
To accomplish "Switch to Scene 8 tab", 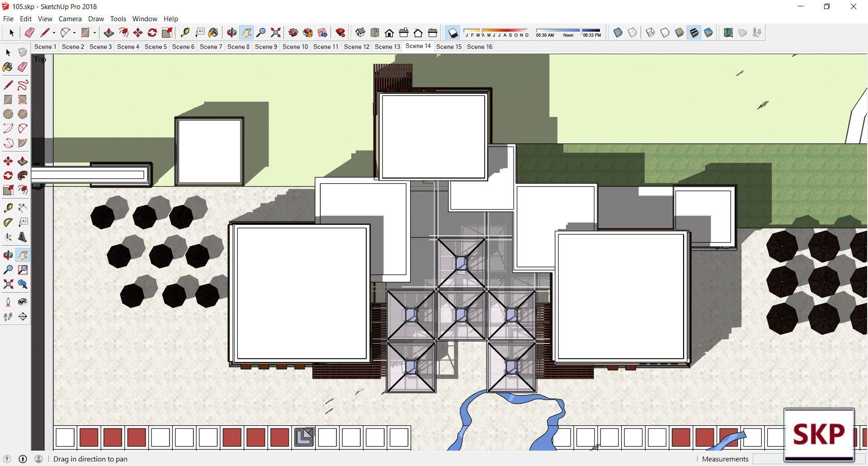I will 238,47.
